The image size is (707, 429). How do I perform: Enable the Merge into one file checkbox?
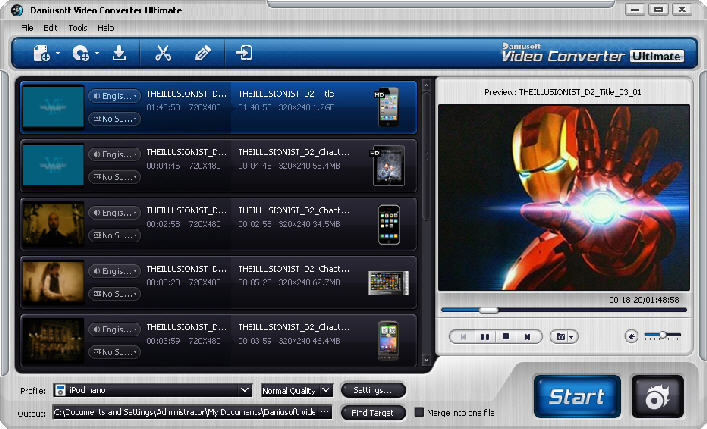419,412
